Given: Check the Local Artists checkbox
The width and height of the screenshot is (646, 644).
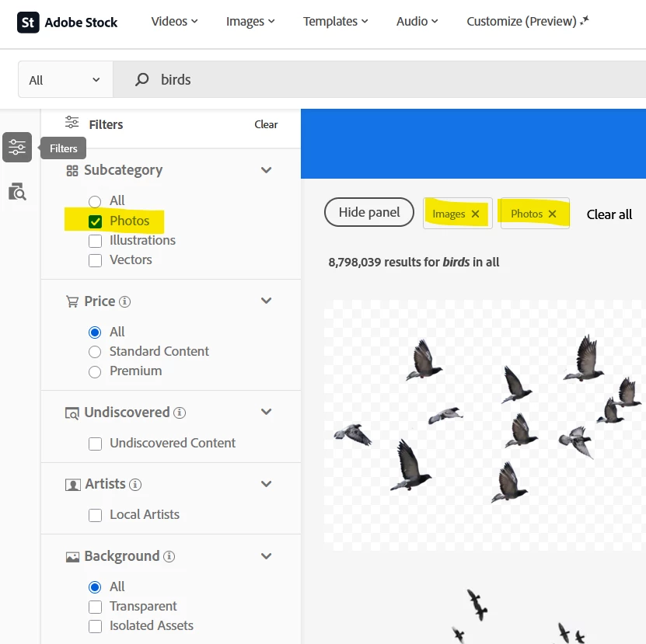Looking at the screenshot, I should pos(95,515).
